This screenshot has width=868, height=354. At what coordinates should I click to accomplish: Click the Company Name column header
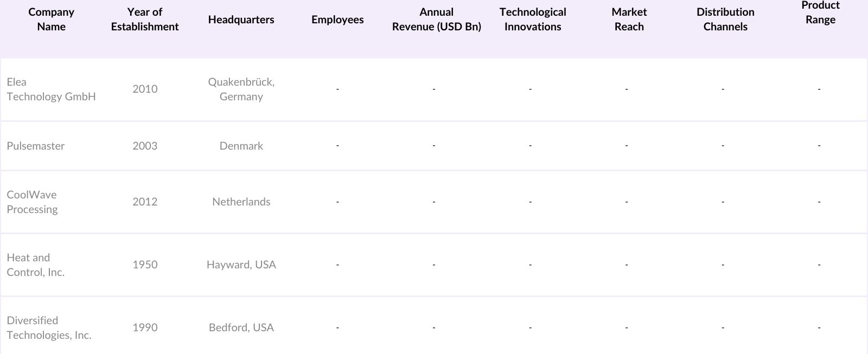[x=51, y=20]
